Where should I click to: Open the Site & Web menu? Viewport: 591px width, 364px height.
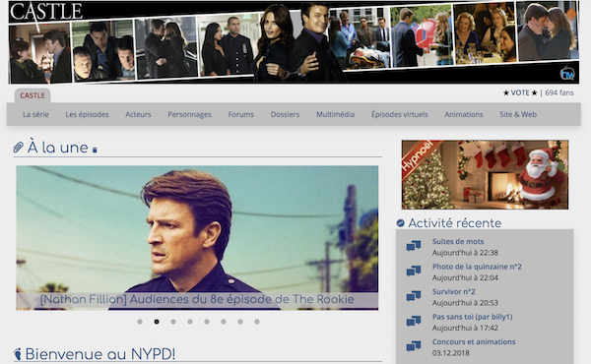[518, 114]
